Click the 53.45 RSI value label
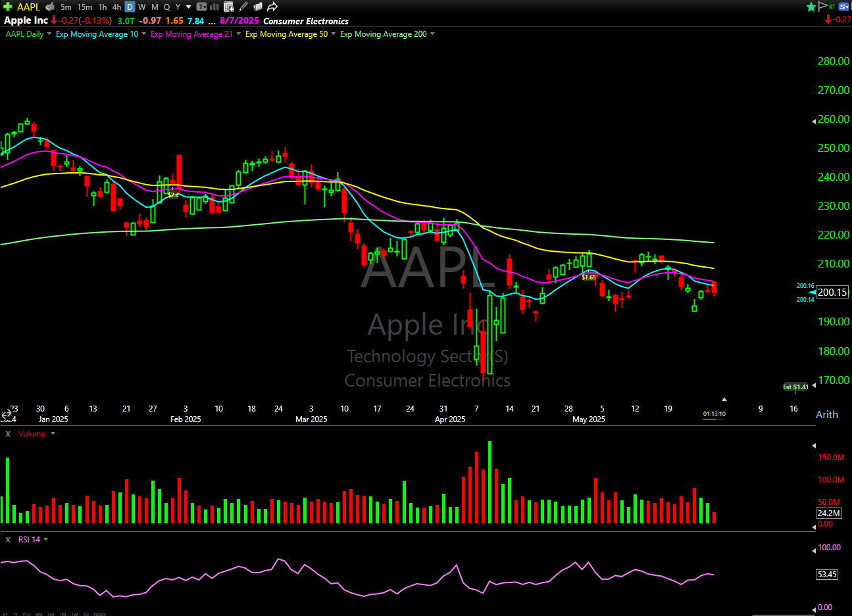852x616 pixels. tap(827, 575)
